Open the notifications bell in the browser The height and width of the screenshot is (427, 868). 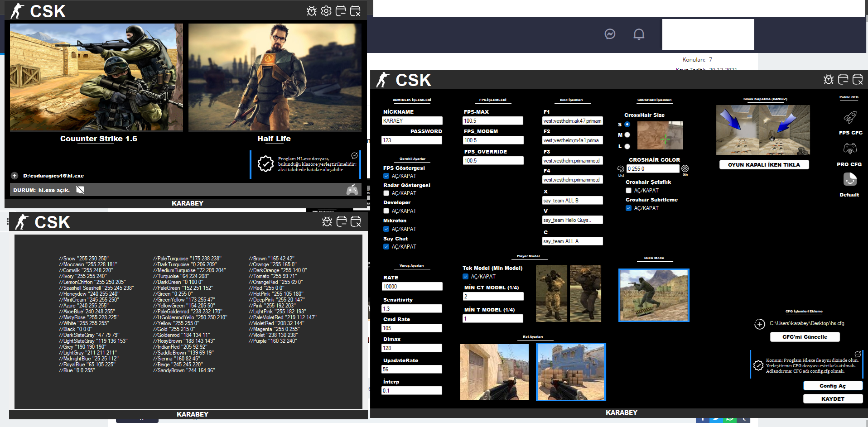click(x=639, y=34)
